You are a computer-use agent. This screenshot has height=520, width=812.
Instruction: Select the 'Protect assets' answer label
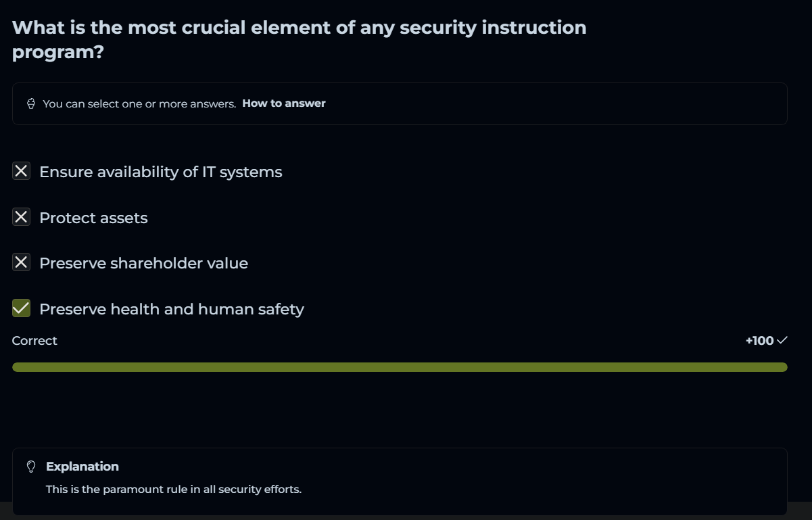[93, 218]
